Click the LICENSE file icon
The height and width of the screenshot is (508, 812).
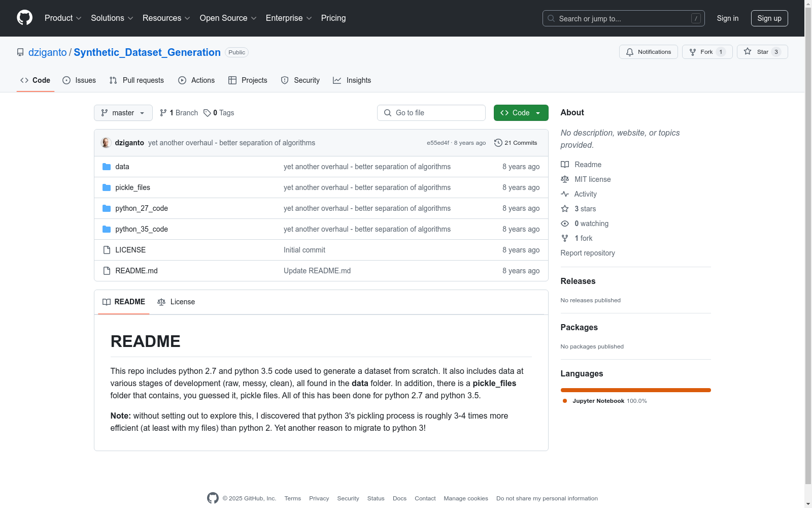(x=107, y=250)
